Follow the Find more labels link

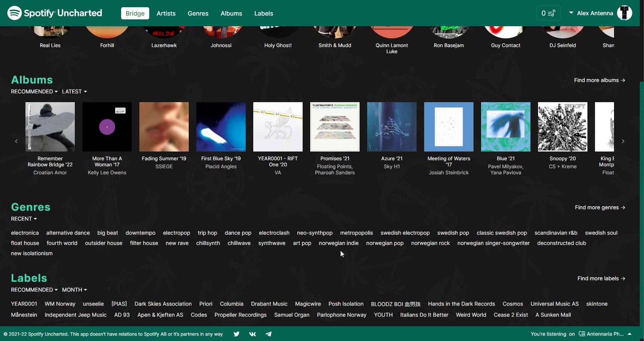[601, 278]
